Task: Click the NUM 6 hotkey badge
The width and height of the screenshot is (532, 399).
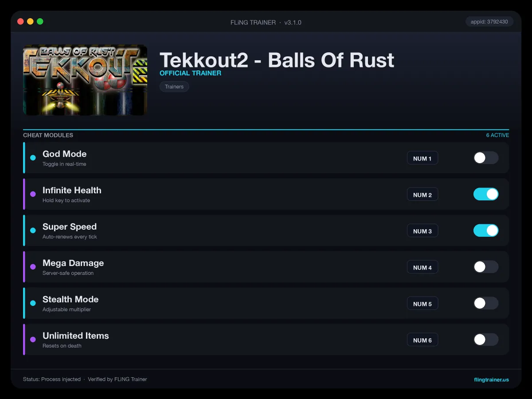Action: (422, 340)
